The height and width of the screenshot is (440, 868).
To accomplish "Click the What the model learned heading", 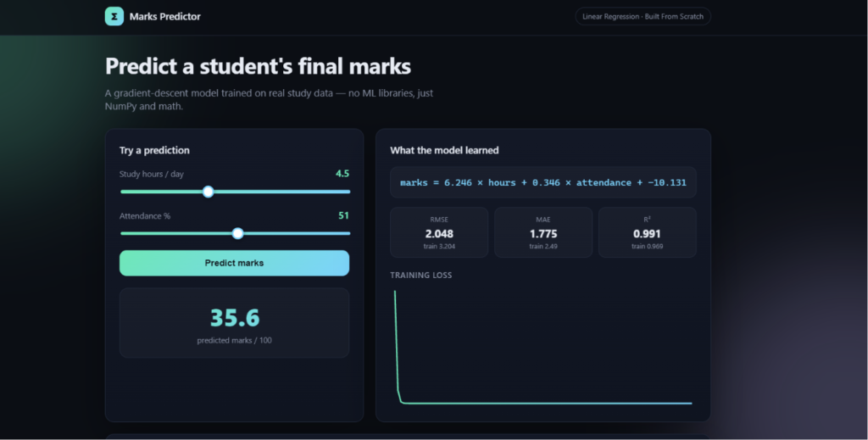I will pos(444,150).
